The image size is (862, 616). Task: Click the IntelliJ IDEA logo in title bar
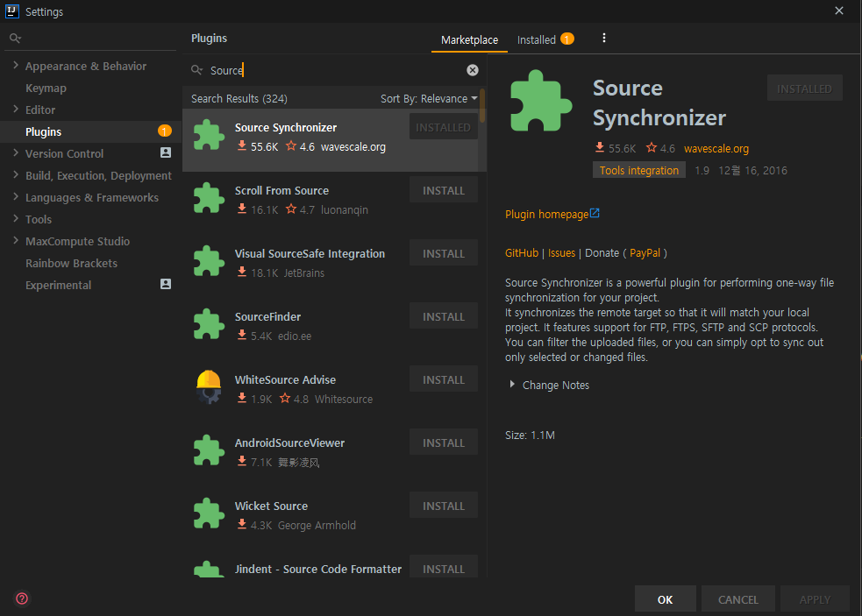(x=12, y=11)
